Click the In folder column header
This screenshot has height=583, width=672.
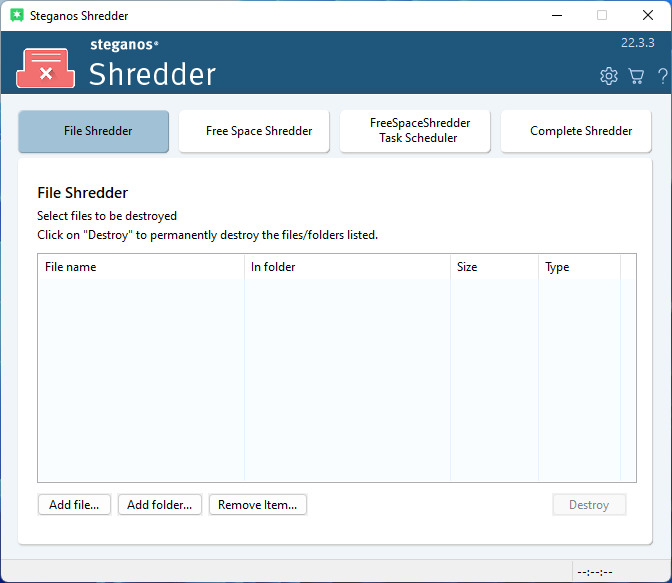point(347,267)
